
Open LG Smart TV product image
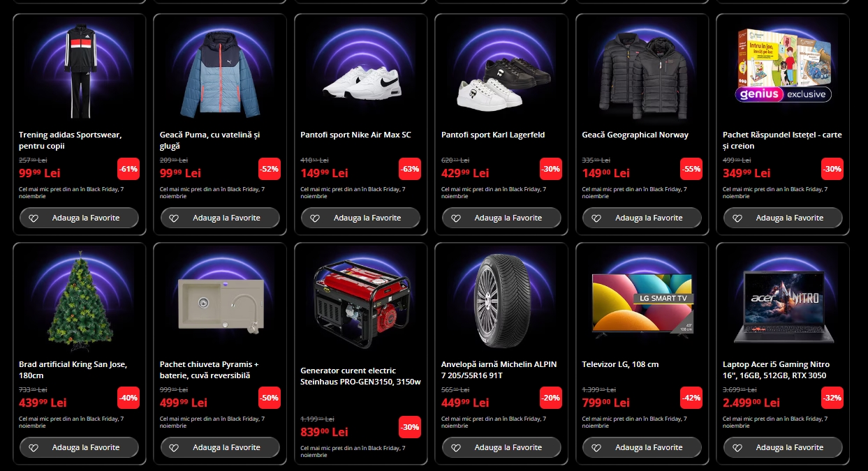coord(642,305)
